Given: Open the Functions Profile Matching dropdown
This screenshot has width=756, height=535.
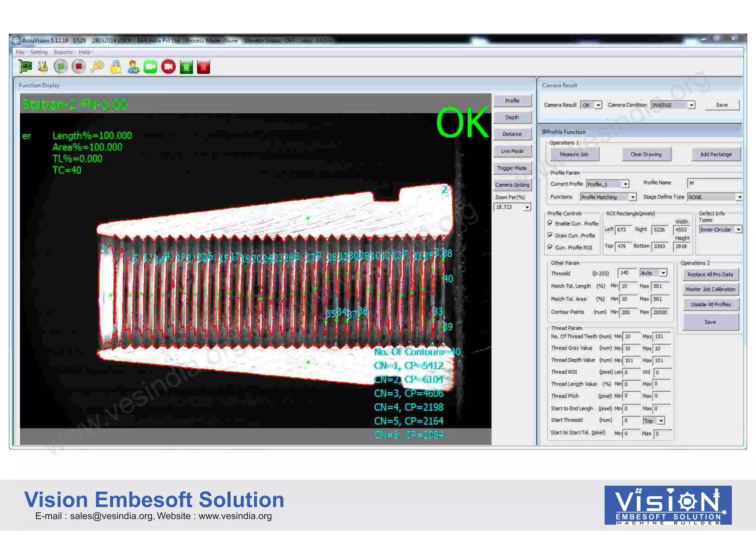Looking at the screenshot, I should pyautogui.click(x=608, y=197).
